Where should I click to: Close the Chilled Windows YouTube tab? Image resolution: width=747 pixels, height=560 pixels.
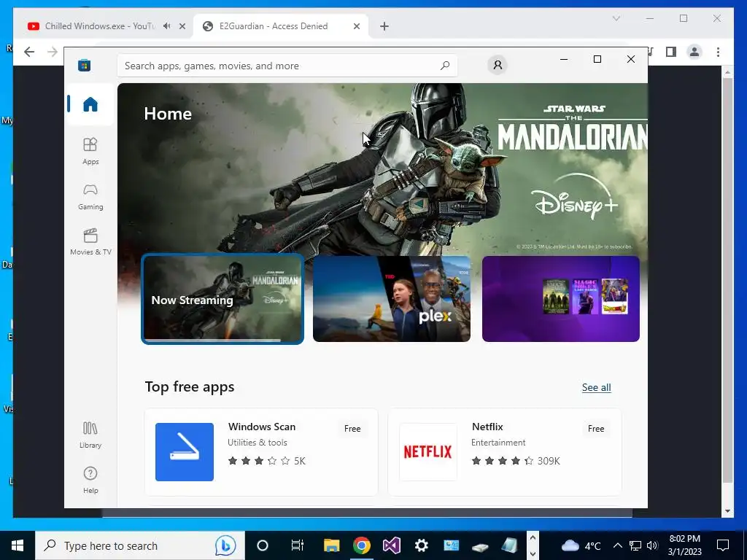[182, 26]
